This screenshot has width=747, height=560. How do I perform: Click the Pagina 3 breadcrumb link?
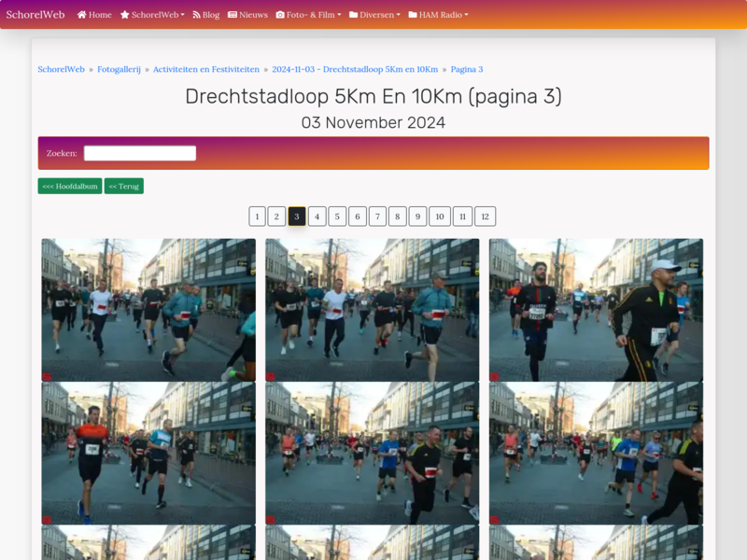tap(467, 69)
